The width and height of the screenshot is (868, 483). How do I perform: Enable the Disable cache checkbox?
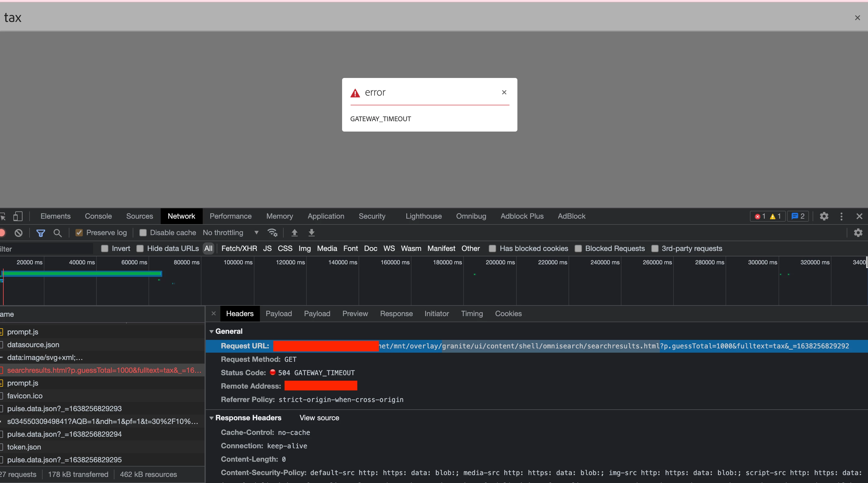[x=143, y=233]
